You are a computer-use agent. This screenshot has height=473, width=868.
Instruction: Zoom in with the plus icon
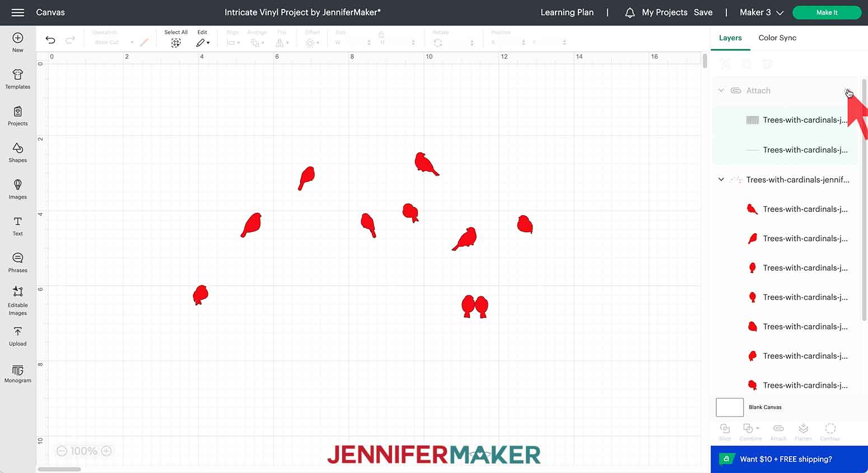pyautogui.click(x=106, y=451)
